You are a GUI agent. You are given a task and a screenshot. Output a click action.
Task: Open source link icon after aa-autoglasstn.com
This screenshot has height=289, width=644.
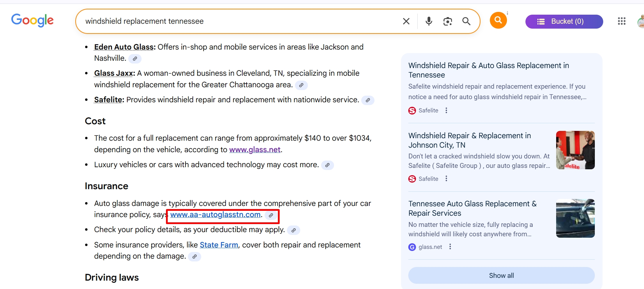click(x=271, y=215)
